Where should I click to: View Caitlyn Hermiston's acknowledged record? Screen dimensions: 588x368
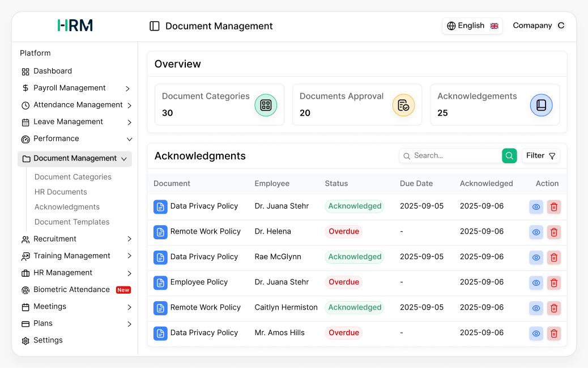point(536,308)
